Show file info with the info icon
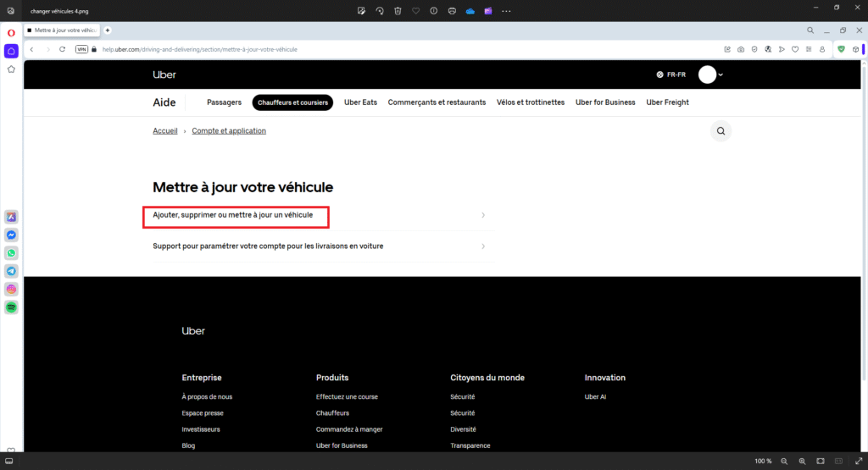 click(x=433, y=11)
